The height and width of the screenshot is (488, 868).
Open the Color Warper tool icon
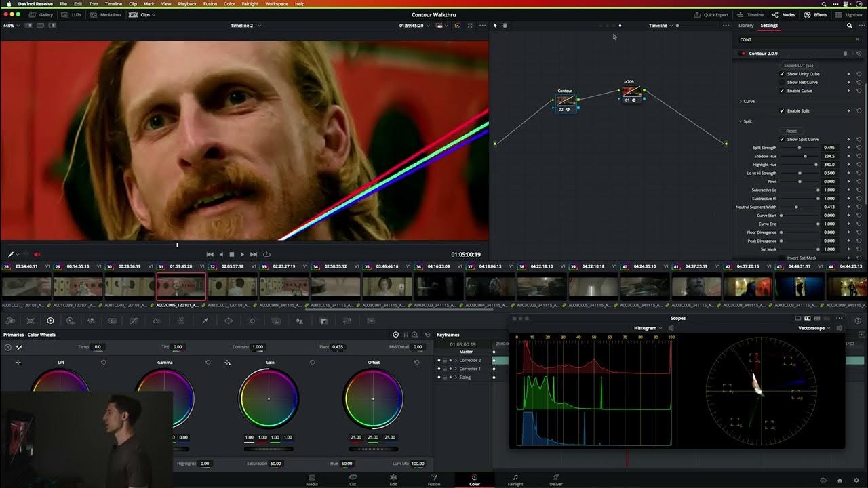tap(180, 320)
